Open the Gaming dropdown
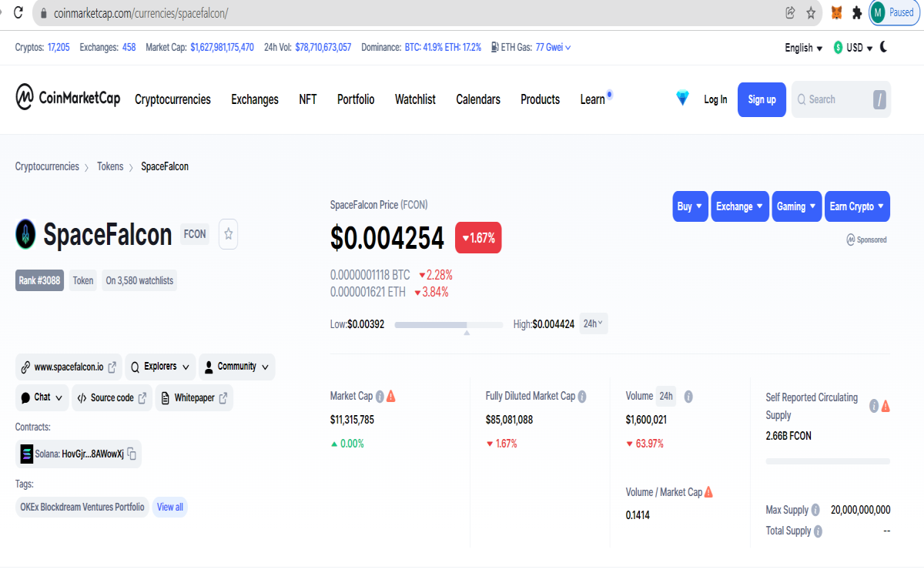Viewport: 924px width, 573px height. coord(797,206)
